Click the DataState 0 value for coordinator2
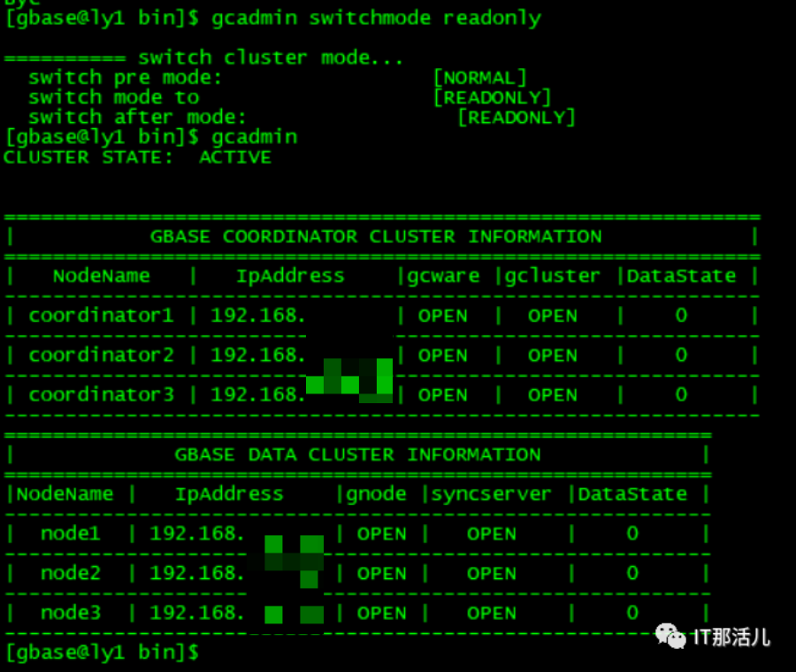This screenshot has height=672, width=796. (681, 355)
